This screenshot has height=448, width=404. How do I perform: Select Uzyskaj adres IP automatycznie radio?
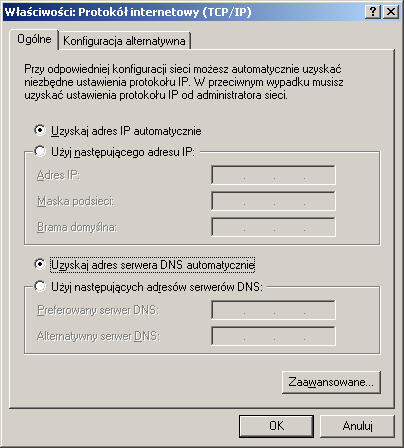point(40,130)
